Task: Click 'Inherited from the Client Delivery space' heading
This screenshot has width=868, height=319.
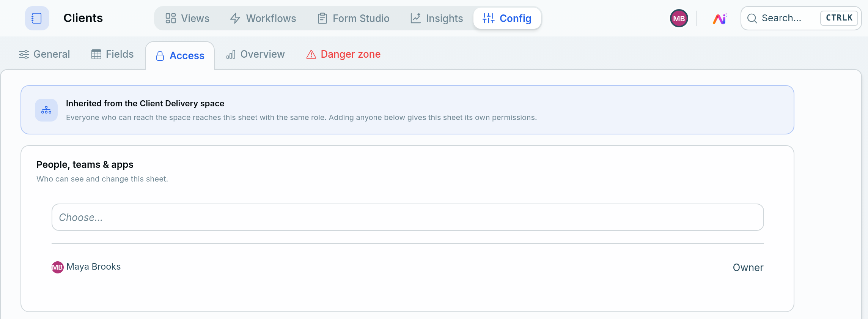Action: click(145, 103)
